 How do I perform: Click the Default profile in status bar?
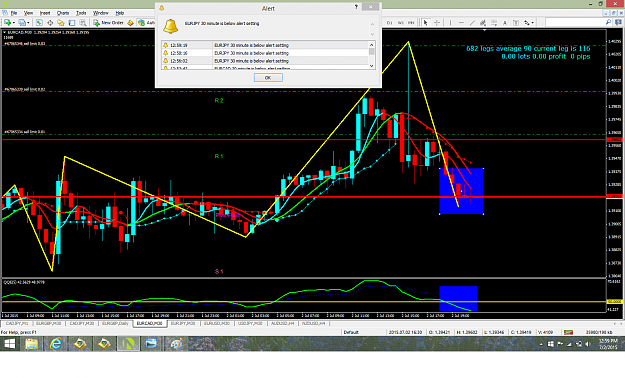(x=351, y=332)
